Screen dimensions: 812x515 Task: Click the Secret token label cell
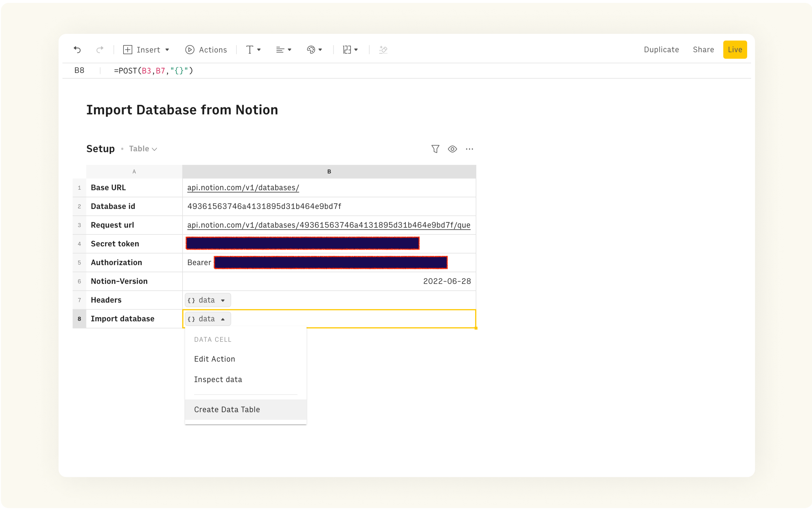point(134,244)
